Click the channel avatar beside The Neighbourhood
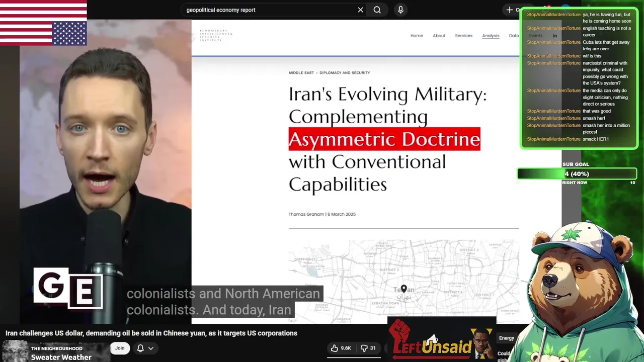The width and height of the screenshot is (644, 362). pyautogui.click(x=15, y=351)
